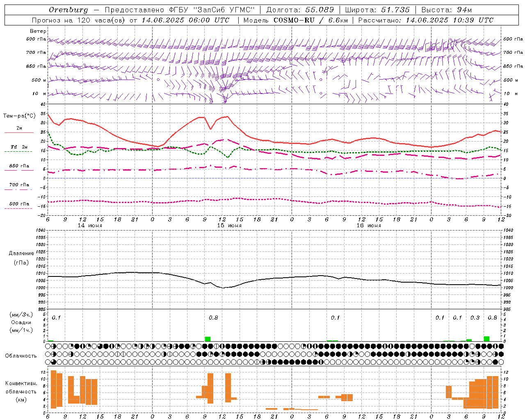Select the 'Прогноз на 120 часа(ов)' forecast text
525x420 pixels.
pyautogui.click(x=79, y=20)
